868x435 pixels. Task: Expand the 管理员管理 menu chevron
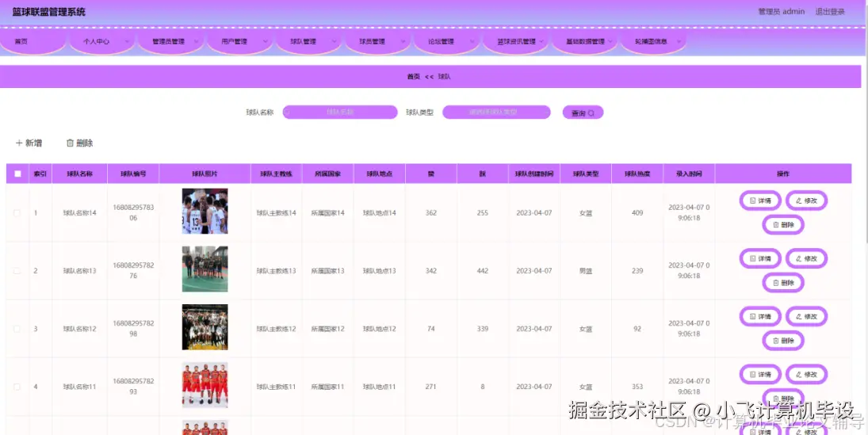[x=196, y=41]
